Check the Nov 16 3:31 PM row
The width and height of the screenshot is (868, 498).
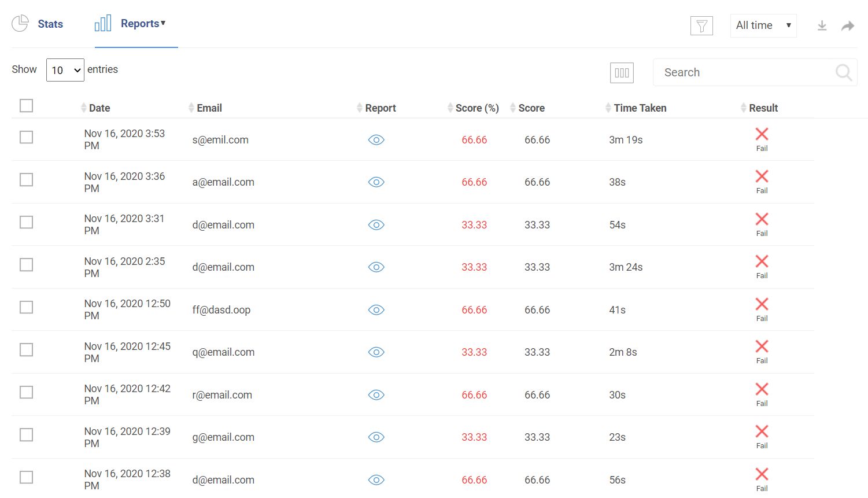[x=26, y=222]
